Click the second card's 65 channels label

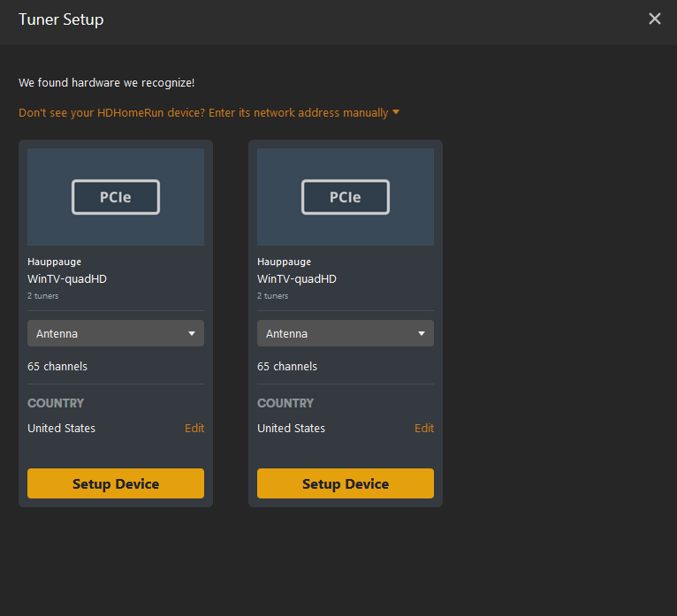tap(287, 367)
